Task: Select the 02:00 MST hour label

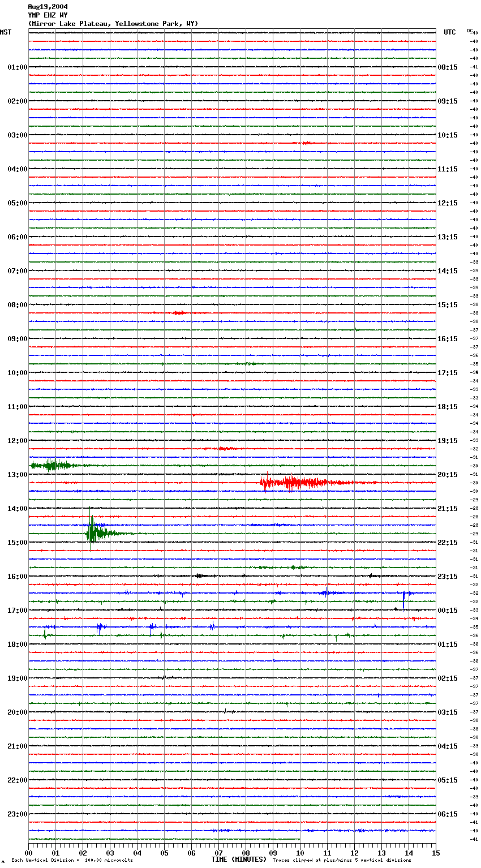Action: click(18, 101)
